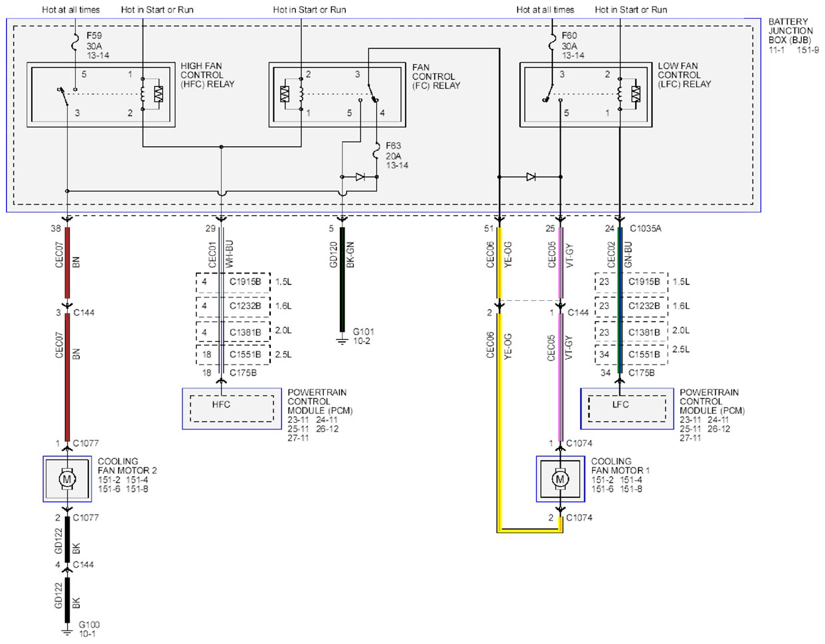Viewport: 825px width, 644px height.
Task: Select the F60 30A fuse symbol
Action: click(x=552, y=45)
